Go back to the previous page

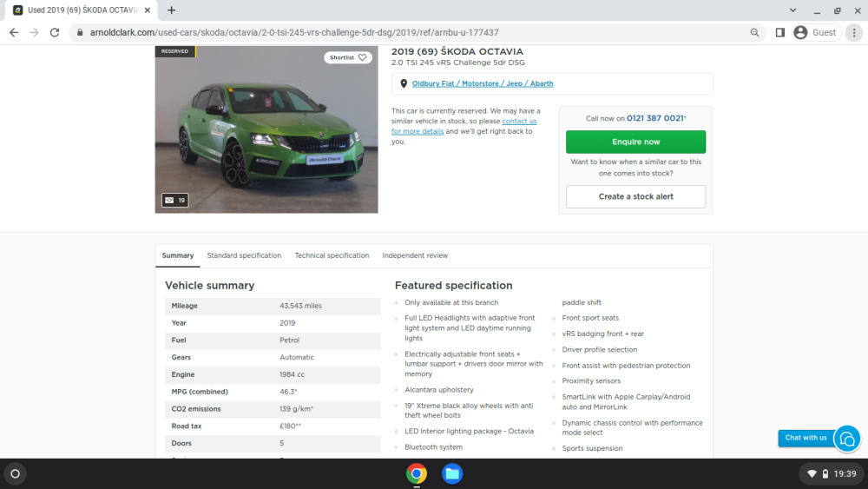14,33
